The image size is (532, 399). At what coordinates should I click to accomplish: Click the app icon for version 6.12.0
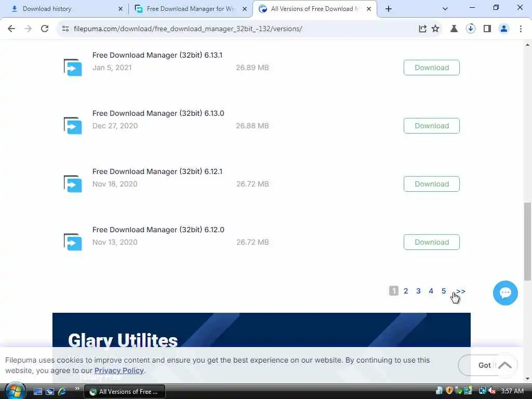coord(73,242)
